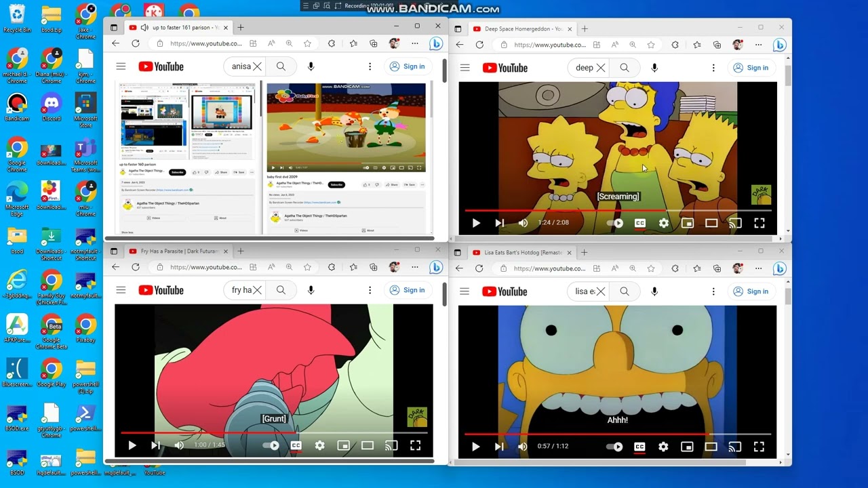Toggle captions in Fry Has a Parasite player
The image size is (868, 488).
coord(296,445)
